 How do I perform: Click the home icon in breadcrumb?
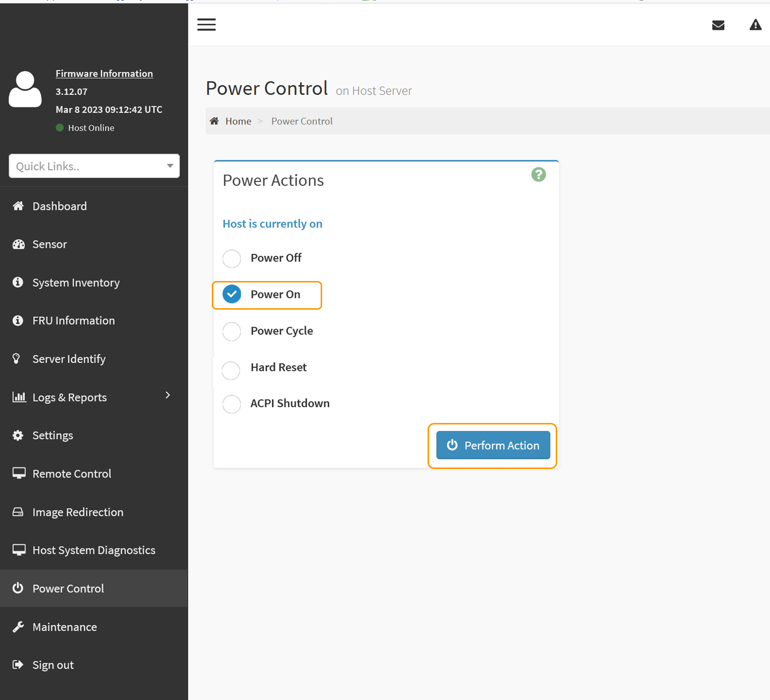214,121
